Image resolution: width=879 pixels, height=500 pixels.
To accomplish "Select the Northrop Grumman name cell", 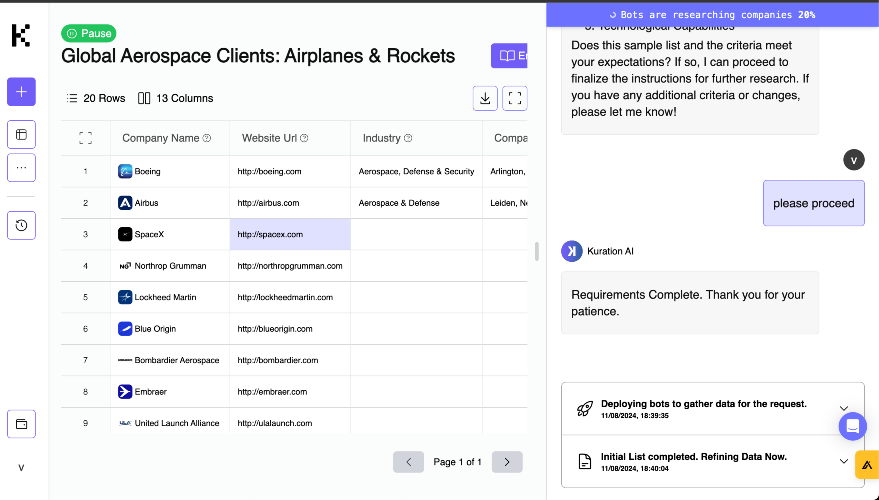I will coord(170,266).
